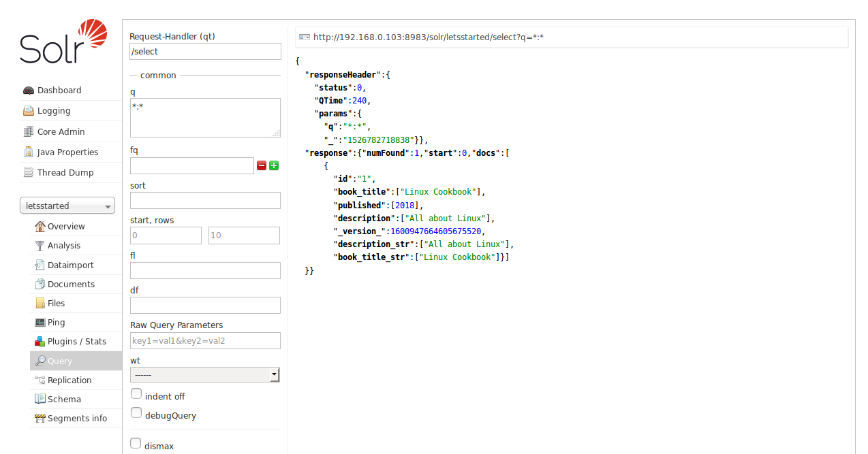
Task: Click the Java Properties icon
Action: pyautogui.click(x=28, y=152)
